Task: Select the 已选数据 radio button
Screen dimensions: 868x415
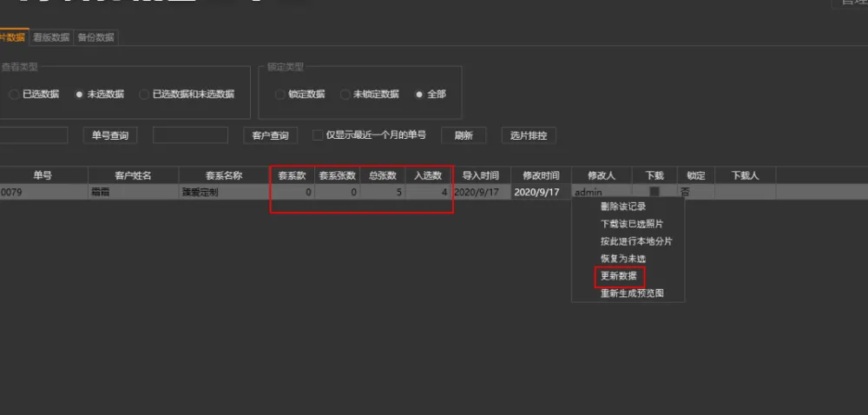Action: (x=15, y=94)
